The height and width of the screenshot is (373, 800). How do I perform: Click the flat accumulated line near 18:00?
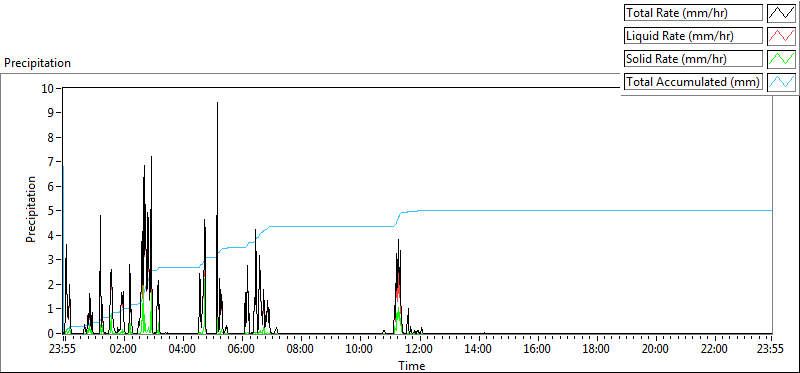coord(596,210)
